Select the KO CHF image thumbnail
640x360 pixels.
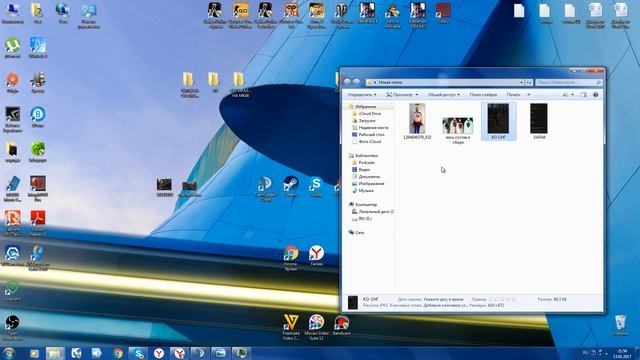pos(498,121)
